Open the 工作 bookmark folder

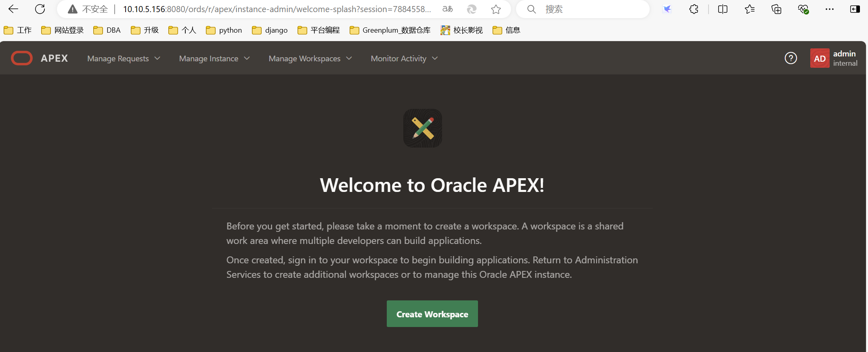tap(18, 30)
